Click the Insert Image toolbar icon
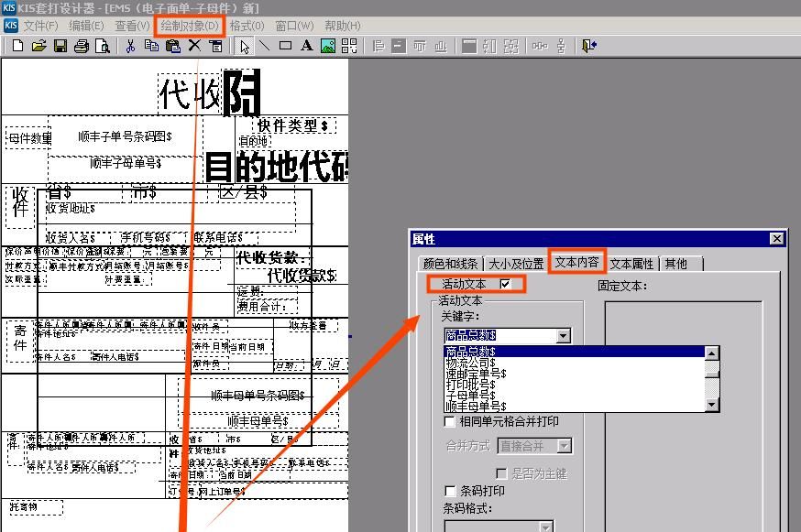801x532 pixels. point(330,46)
